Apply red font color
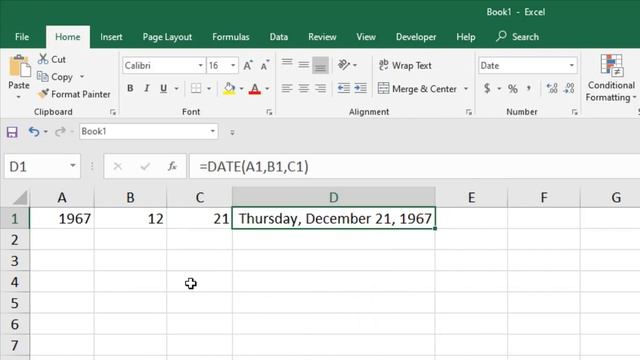This screenshot has height=360, width=640. (x=255, y=89)
